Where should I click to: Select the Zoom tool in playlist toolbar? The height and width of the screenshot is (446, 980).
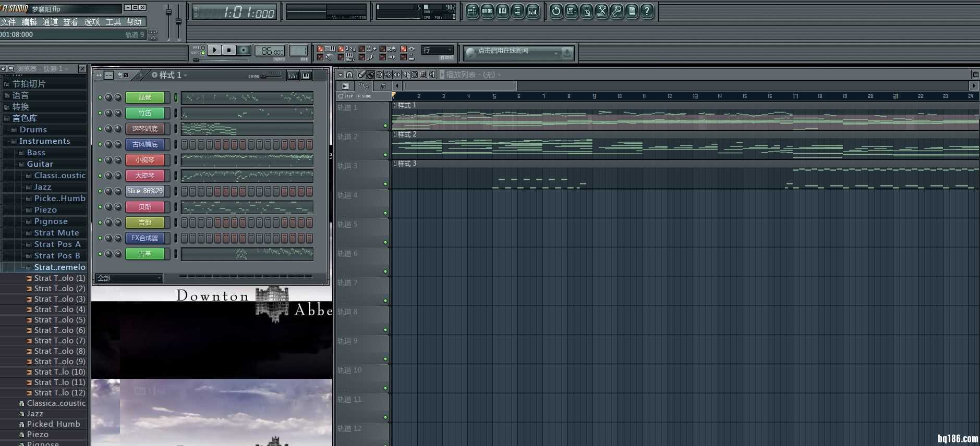(x=424, y=75)
